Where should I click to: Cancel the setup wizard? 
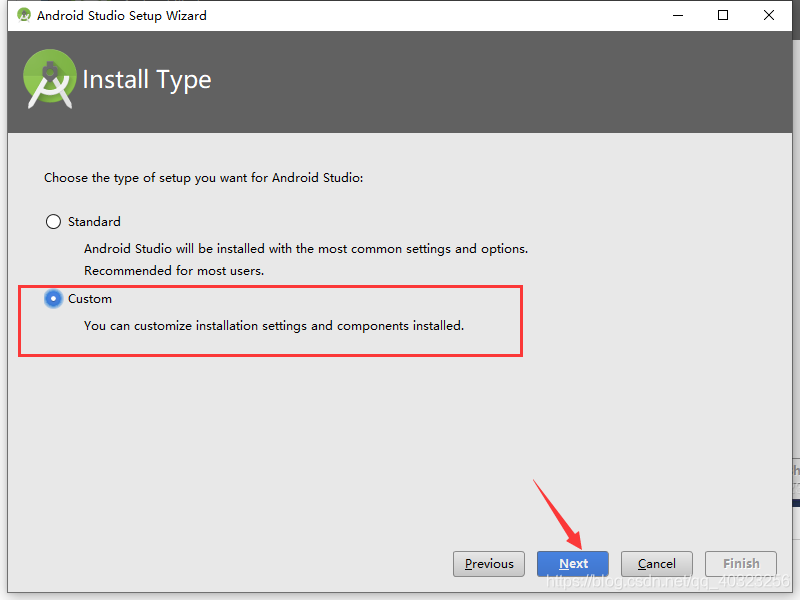[657, 564]
